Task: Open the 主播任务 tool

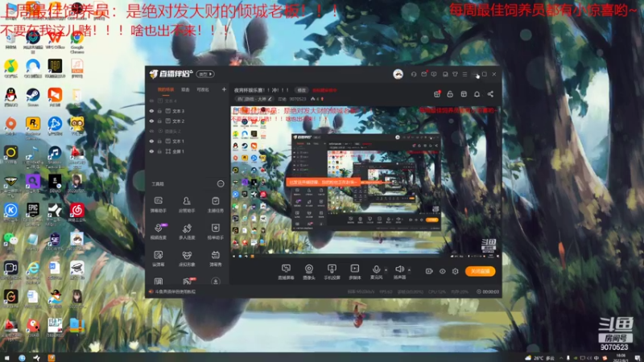Action: [215, 204]
